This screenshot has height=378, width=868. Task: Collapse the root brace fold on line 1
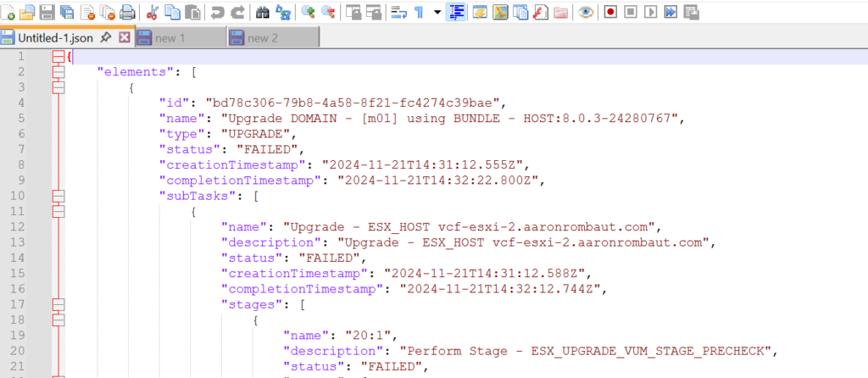58,57
